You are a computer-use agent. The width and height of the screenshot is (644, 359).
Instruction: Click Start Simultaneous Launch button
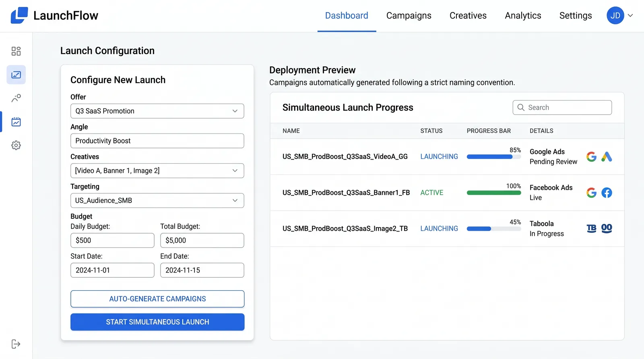(157, 322)
